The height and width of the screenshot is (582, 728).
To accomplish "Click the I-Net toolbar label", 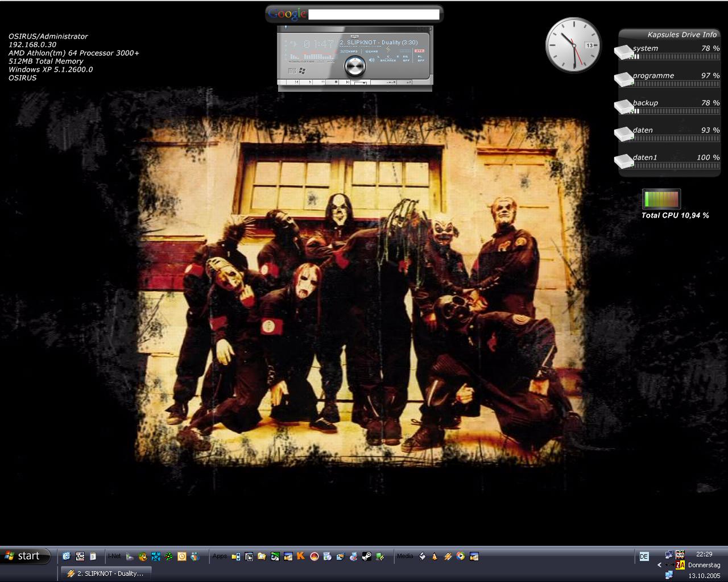I will [x=114, y=556].
